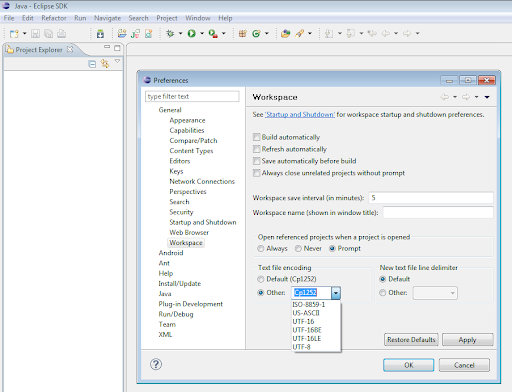This screenshot has height=392, width=512.
Task: Click the New Java Package icon
Action: (135, 34)
